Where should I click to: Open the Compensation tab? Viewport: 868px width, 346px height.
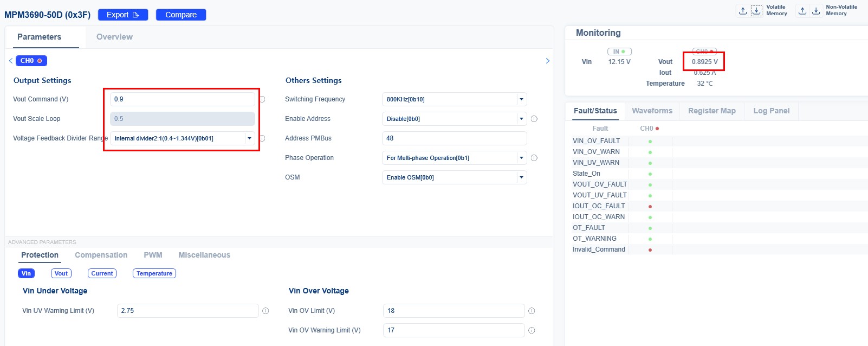[x=101, y=255]
